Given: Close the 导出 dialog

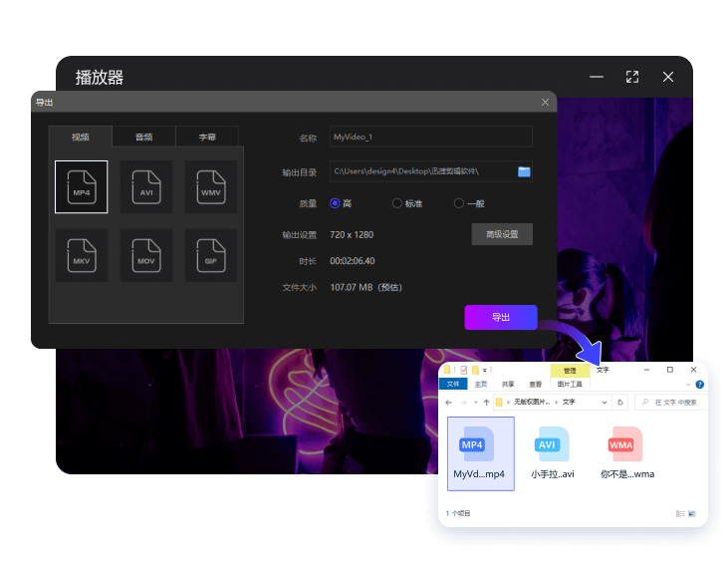Looking at the screenshot, I should coord(545,103).
